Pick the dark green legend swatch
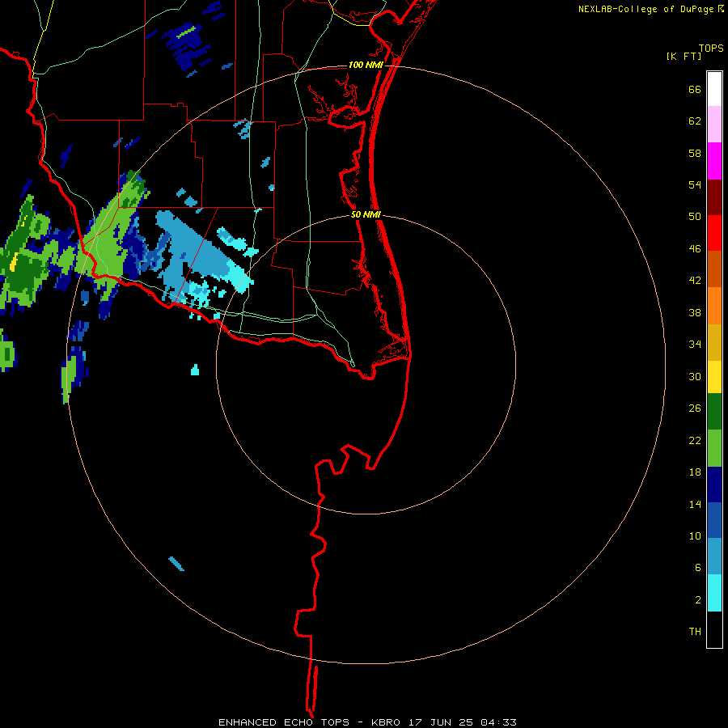 [714, 412]
